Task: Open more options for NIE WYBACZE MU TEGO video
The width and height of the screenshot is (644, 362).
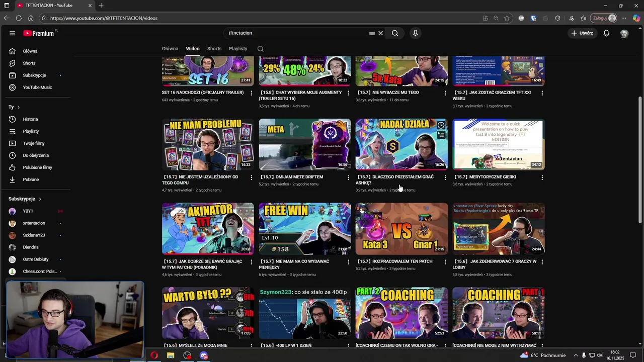Action: coord(445,93)
